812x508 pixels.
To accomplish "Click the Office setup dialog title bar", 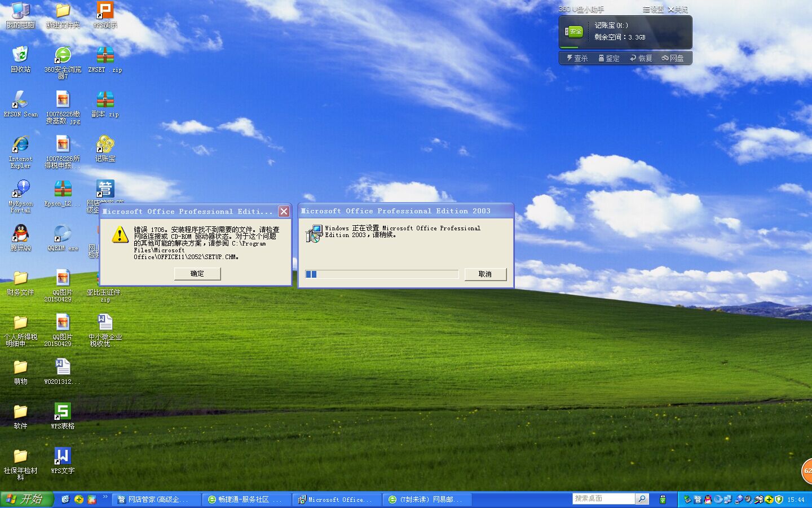I will (406, 211).
